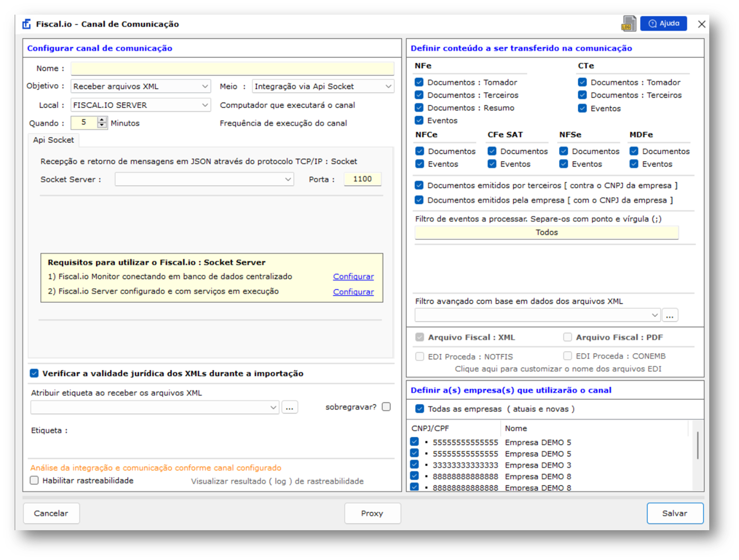Toggle CFe SAT Eventos checkbox
Image resolution: width=739 pixels, height=560 pixels.
click(492, 164)
